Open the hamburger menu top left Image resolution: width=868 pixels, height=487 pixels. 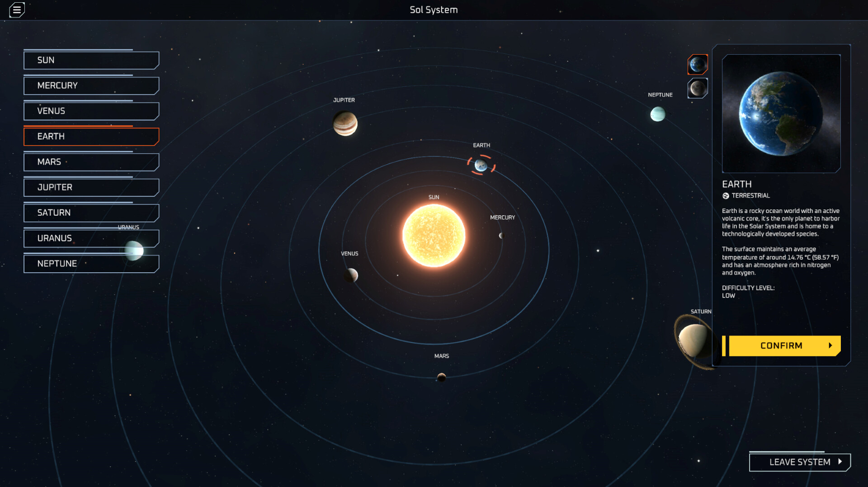click(17, 9)
